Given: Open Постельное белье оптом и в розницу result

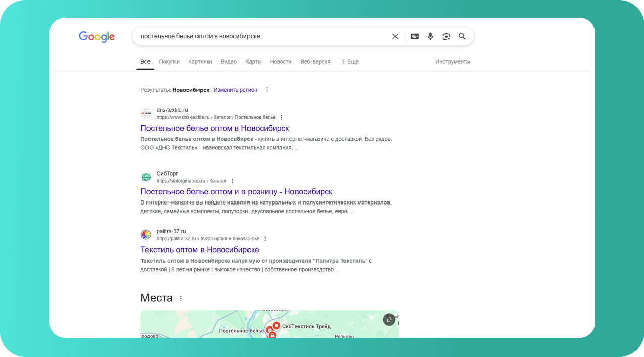Looking at the screenshot, I should [x=236, y=192].
